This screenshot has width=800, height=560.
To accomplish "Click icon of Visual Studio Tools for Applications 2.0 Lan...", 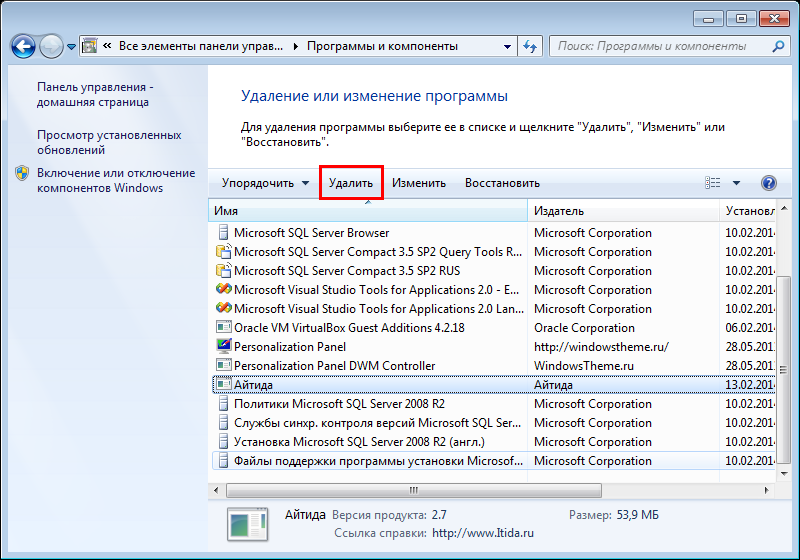I will [x=223, y=308].
